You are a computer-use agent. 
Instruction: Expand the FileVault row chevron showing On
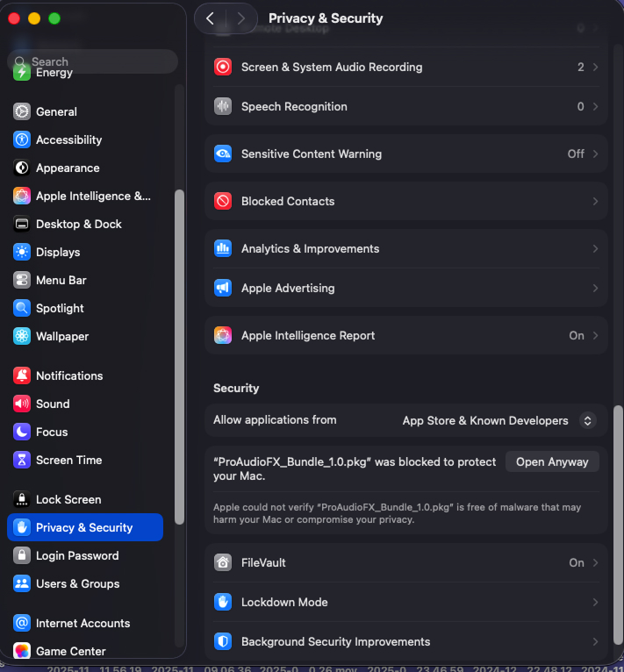tap(595, 563)
